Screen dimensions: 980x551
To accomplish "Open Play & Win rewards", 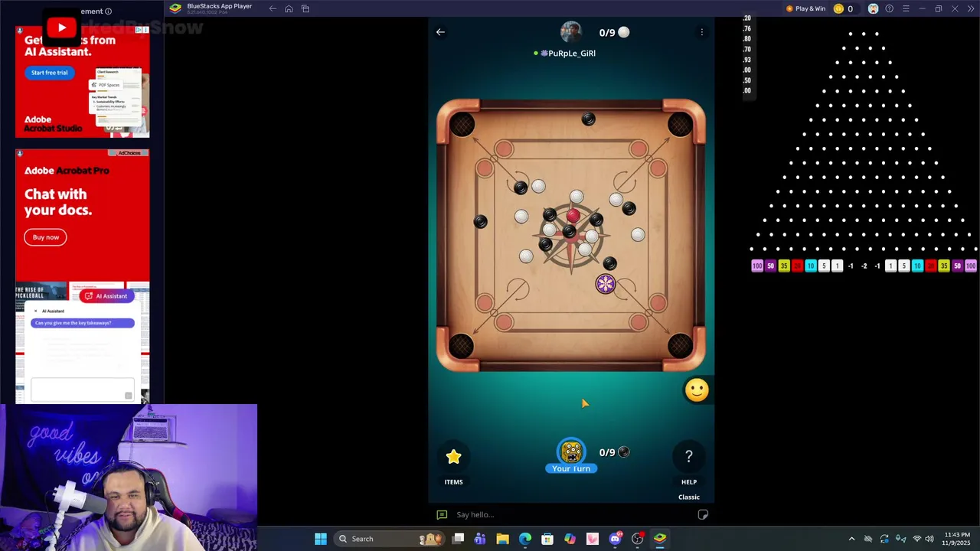I will tap(805, 8).
